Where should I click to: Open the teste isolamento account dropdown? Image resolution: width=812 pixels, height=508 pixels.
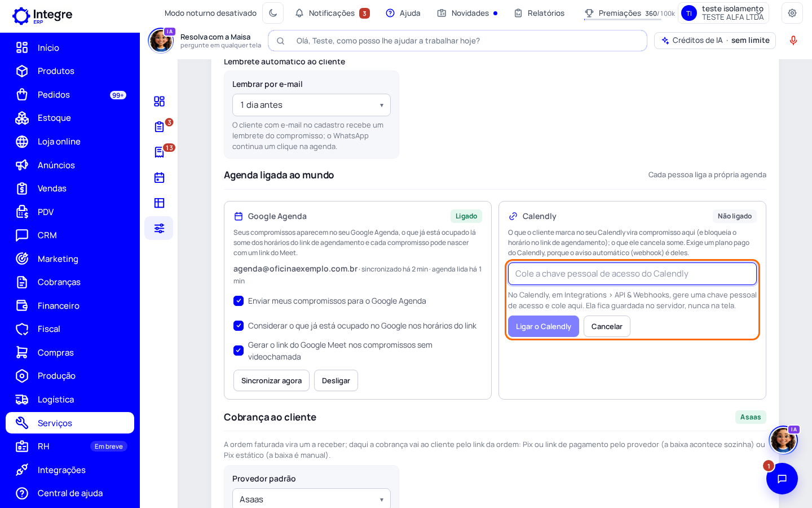tap(723, 13)
